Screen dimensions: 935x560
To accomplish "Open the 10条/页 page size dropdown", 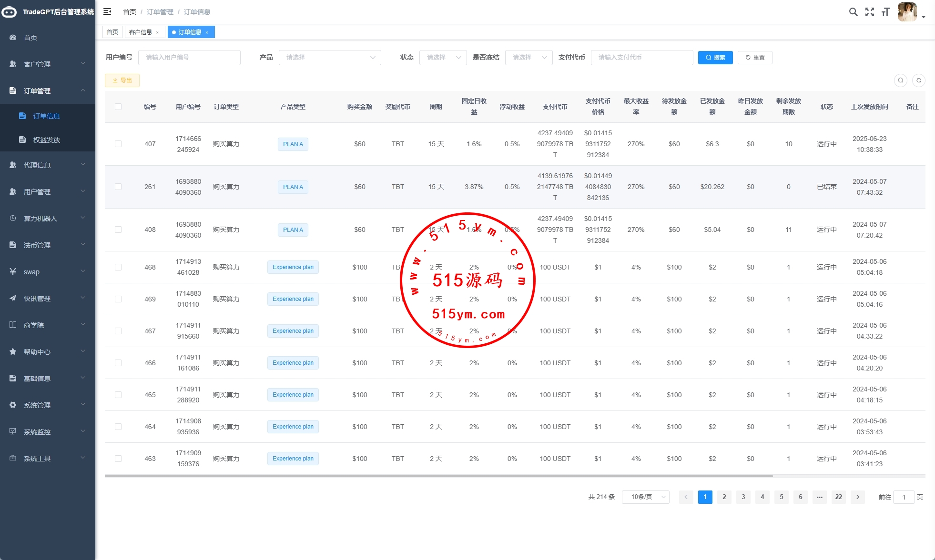I will (x=645, y=497).
